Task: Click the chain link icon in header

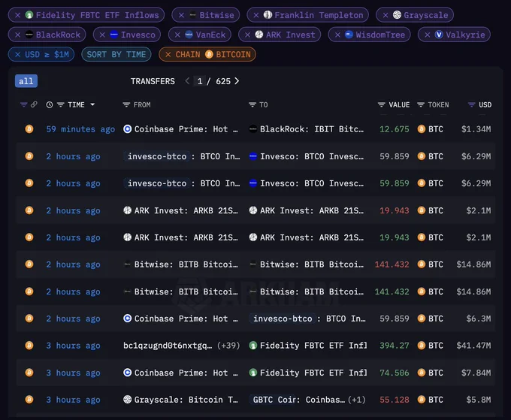Action: pos(34,104)
